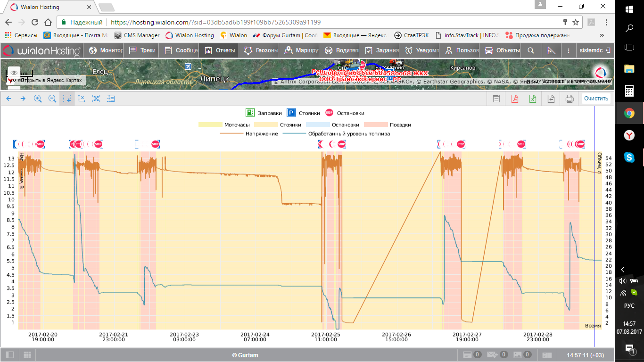Image resolution: width=644 pixels, height=362 pixels.
Task: Toggle Напряжение line in chart legend
Action: point(249,134)
